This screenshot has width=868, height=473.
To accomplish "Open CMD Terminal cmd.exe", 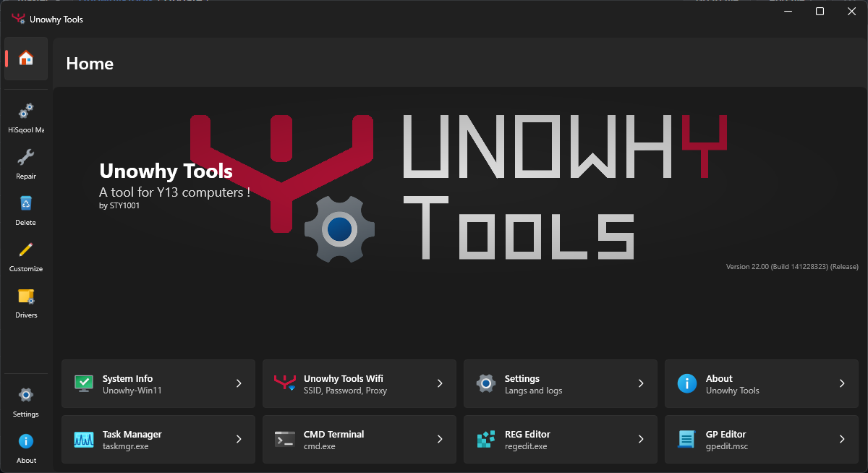I will pos(359,439).
